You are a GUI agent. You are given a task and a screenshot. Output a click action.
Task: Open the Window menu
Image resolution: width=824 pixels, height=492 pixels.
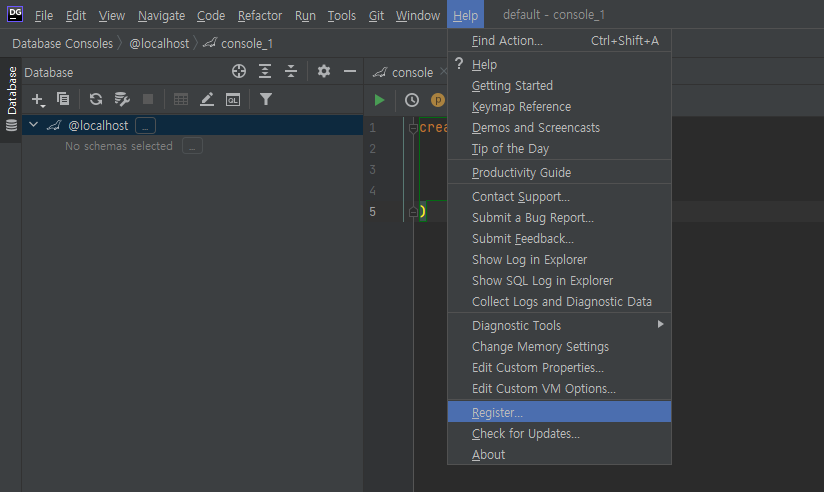418,16
